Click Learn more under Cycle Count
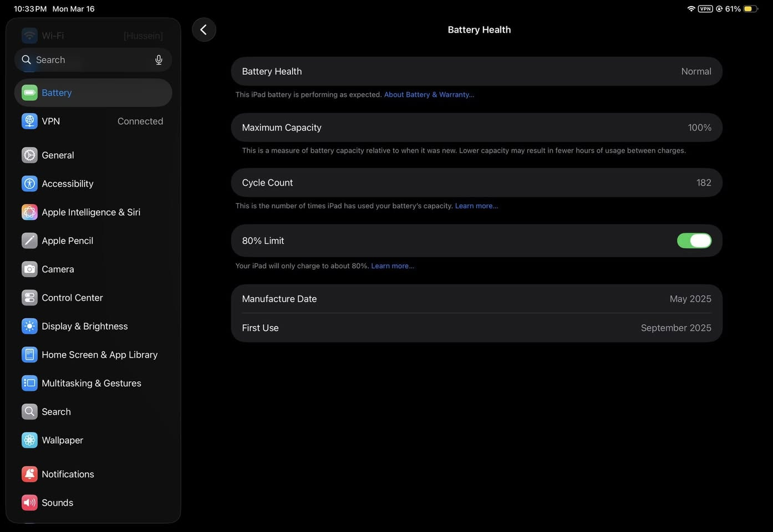 [476, 206]
